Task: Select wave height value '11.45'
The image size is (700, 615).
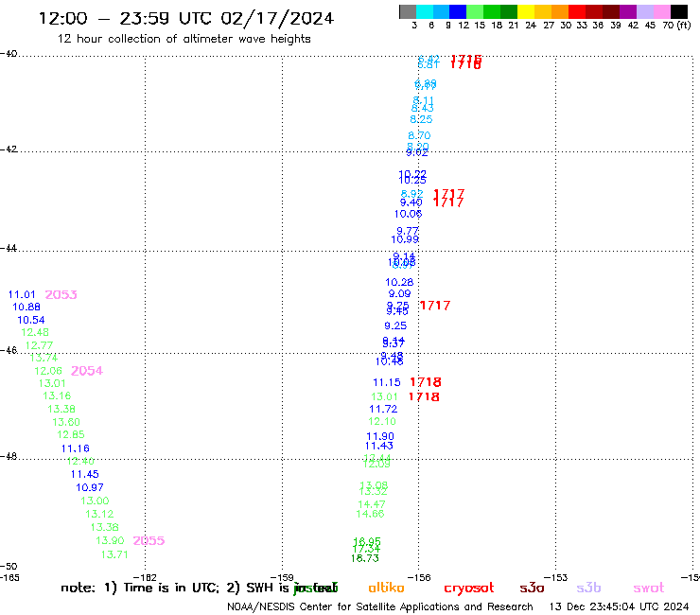Action: pyautogui.click(x=85, y=474)
